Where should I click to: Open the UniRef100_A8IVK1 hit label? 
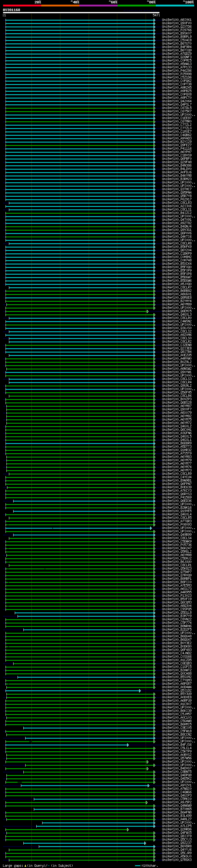(x=176, y=20)
